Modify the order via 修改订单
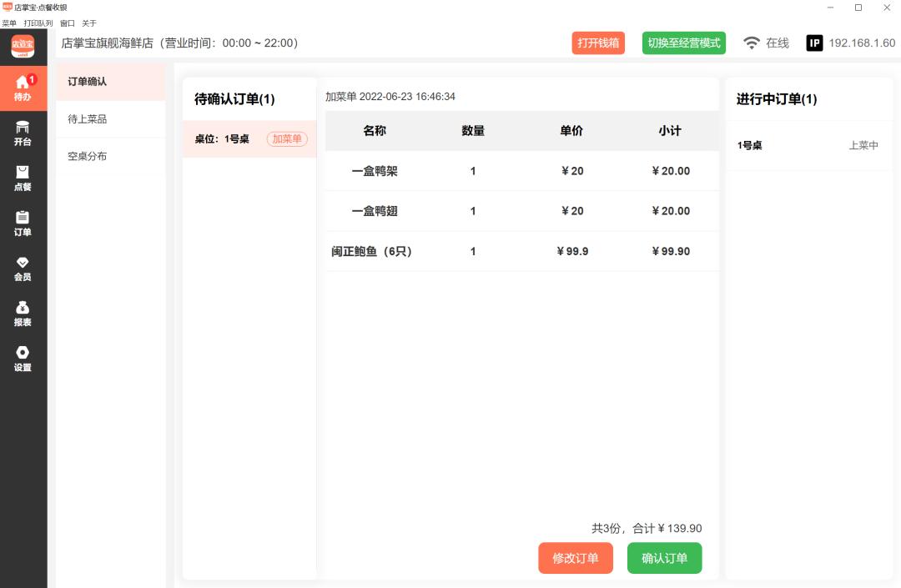 coord(576,558)
